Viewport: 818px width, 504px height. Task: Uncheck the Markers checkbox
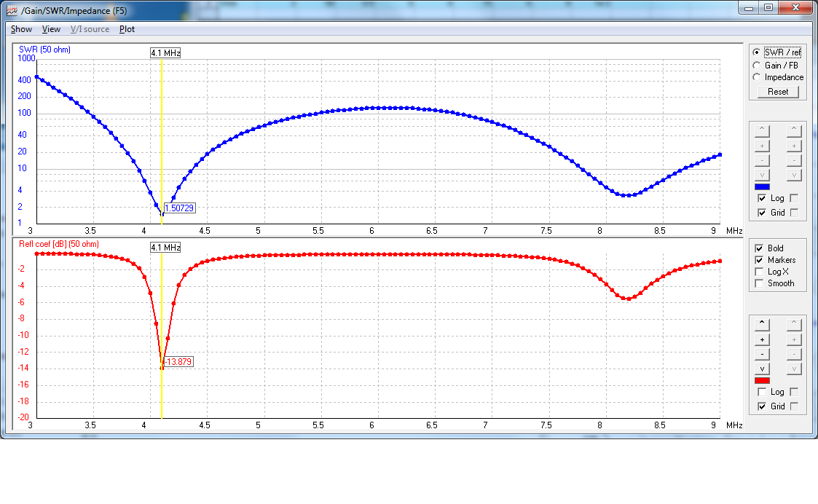(x=759, y=260)
